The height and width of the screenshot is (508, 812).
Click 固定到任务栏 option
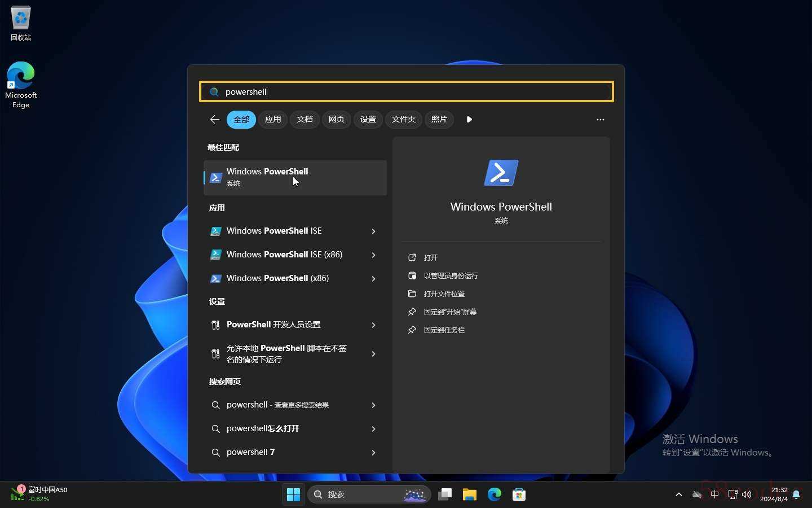coord(444,330)
